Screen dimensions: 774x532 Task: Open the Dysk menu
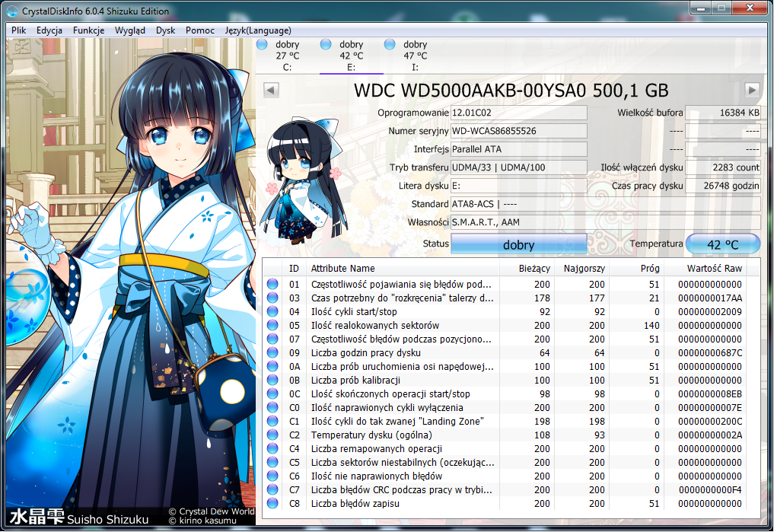point(165,30)
